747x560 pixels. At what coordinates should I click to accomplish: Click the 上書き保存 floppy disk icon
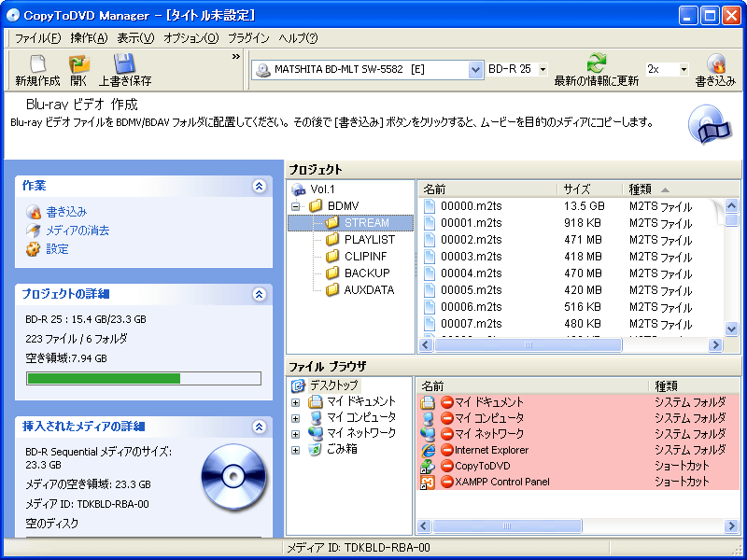coord(124,63)
